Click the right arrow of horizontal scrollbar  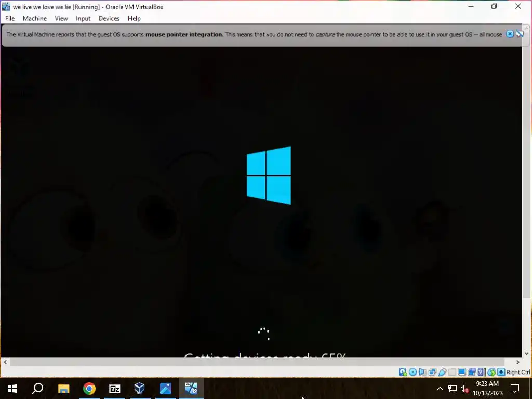518,362
